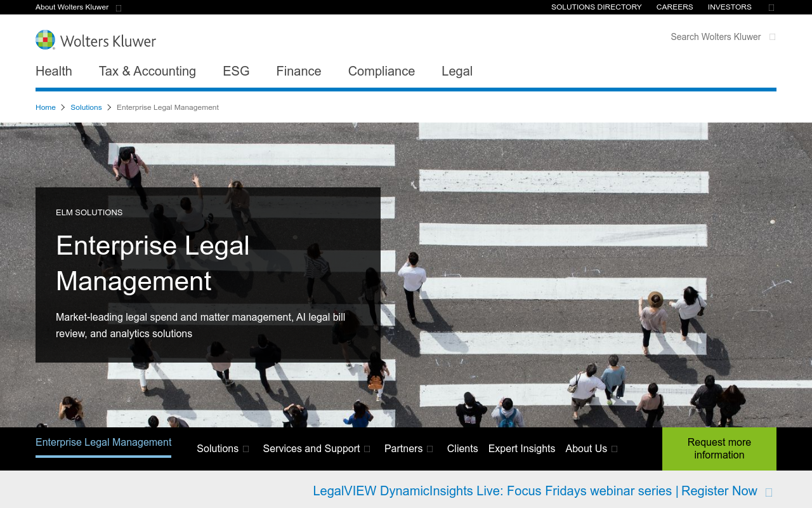Image resolution: width=812 pixels, height=508 pixels.
Task: Click the search magnifier icon
Action: point(772,37)
